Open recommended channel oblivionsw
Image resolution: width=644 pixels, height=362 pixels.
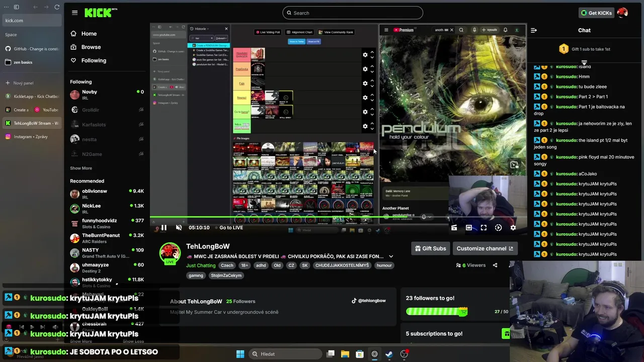pyautogui.click(x=107, y=194)
